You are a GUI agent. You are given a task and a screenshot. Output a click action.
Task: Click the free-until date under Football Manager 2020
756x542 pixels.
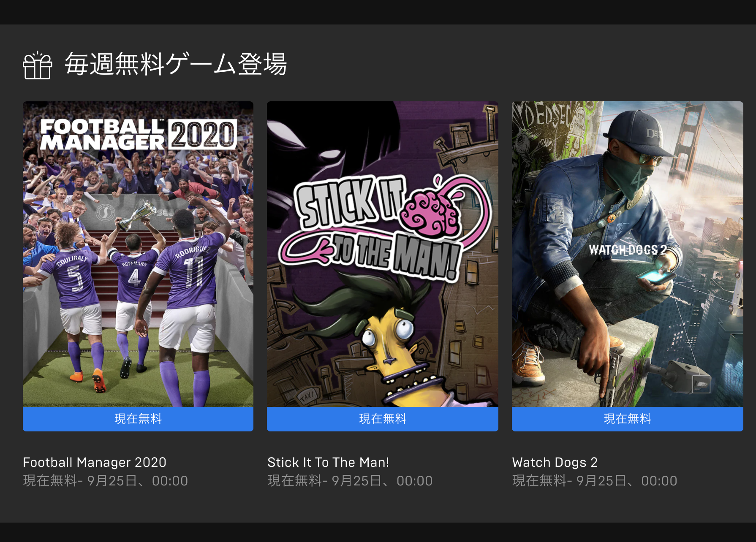[106, 481]
